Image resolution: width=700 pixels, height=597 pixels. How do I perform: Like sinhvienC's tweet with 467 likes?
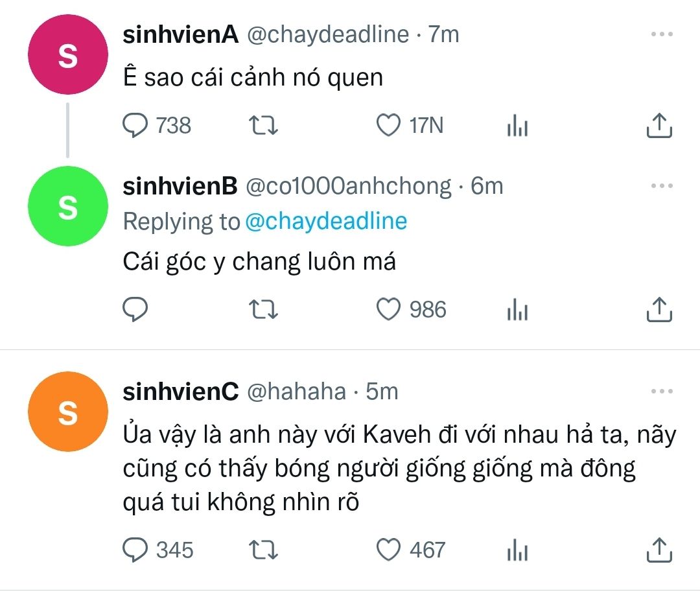point(389,550)
